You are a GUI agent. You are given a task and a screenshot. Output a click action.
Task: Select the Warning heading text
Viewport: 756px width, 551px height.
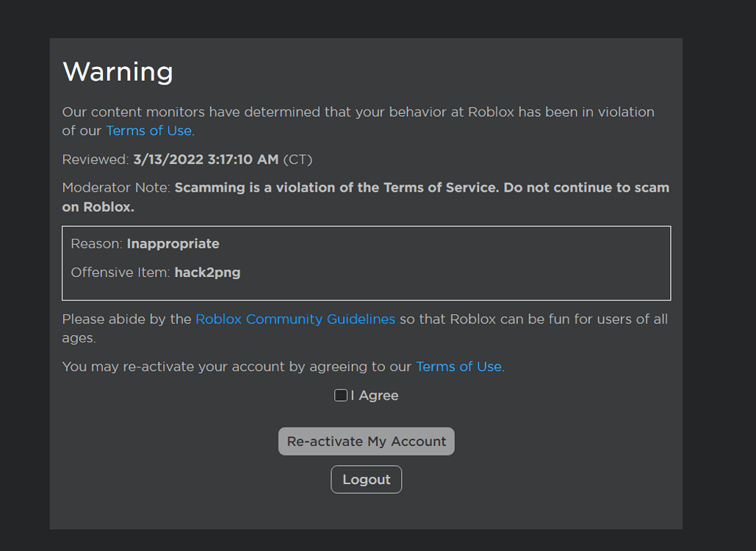coord(118,72)
